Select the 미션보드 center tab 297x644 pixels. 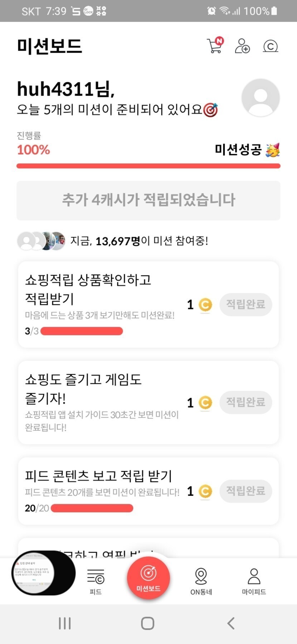click(x=148, y=577)
